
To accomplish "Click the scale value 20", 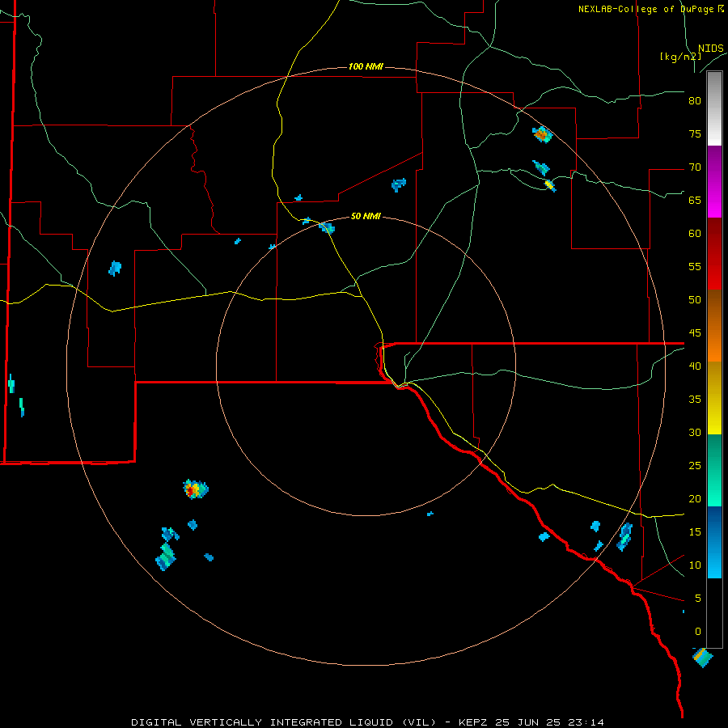I will (695, 498).
